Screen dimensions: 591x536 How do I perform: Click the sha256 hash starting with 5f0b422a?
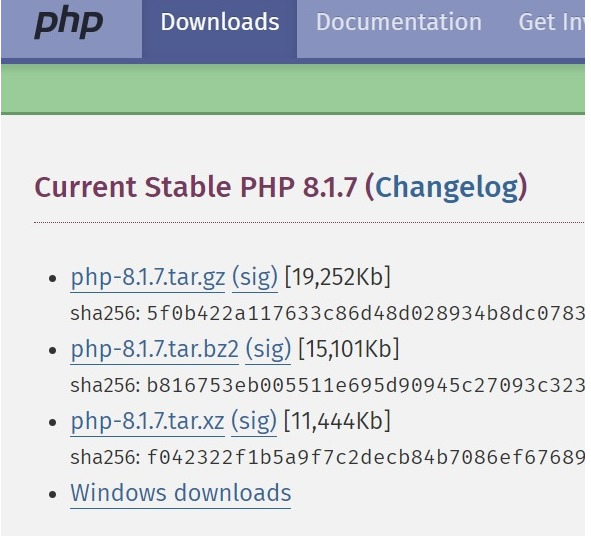click(366, 314)
